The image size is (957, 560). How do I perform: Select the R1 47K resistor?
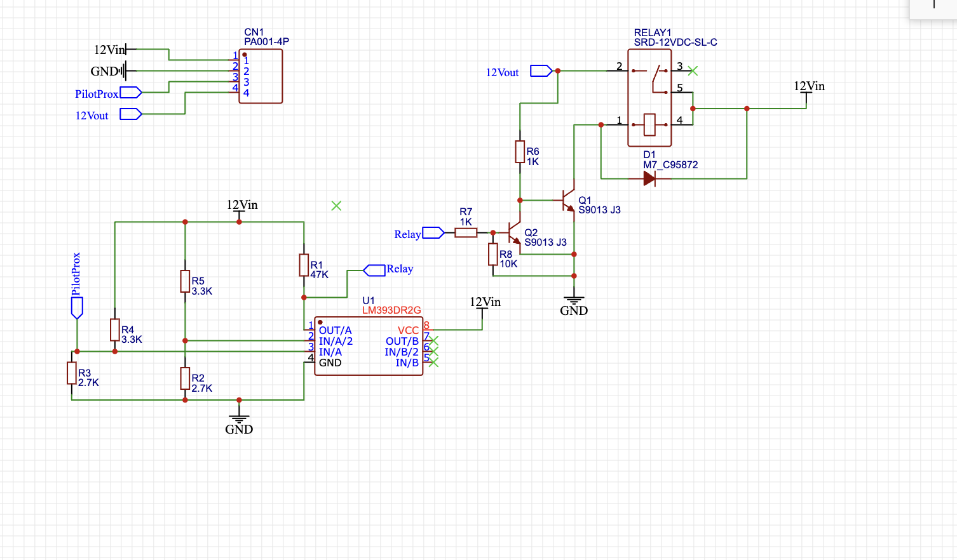(304, 265)
